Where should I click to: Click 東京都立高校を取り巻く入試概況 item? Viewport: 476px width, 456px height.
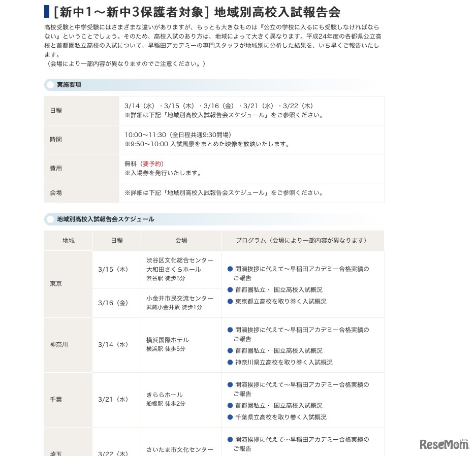pyautogui.click(x=281, y=302)
